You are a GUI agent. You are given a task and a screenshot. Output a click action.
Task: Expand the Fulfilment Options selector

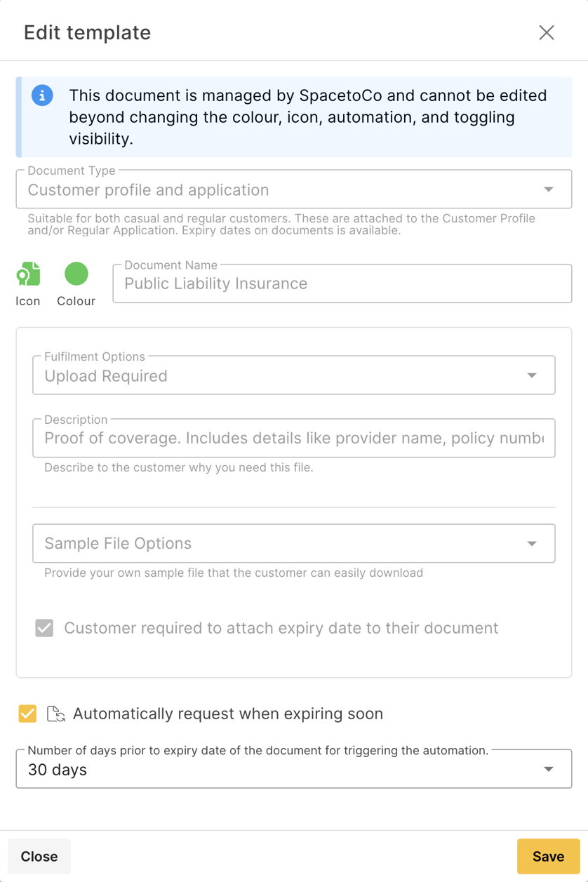coord(295,375)
